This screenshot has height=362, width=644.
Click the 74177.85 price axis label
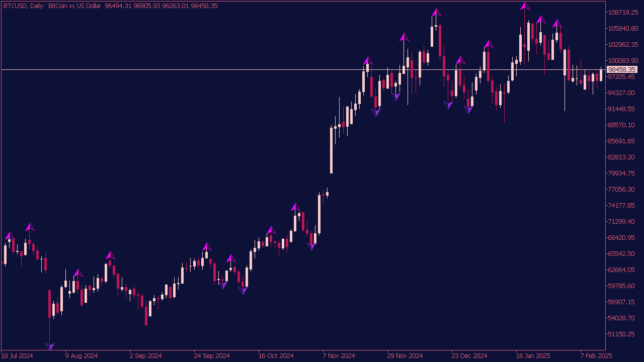622,205
